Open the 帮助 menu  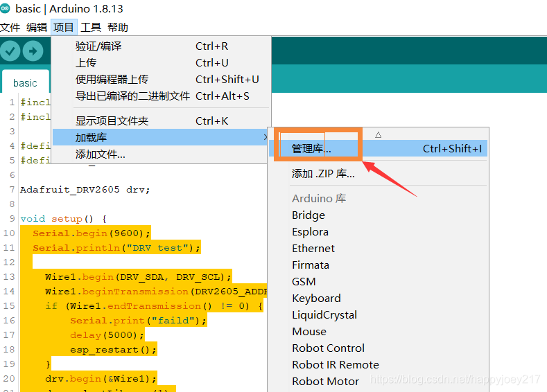118,27
